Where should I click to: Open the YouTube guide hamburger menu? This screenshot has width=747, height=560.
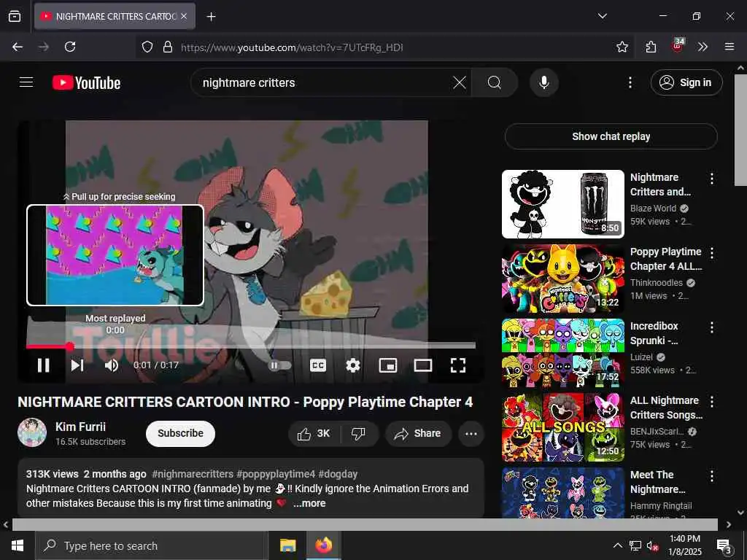(x=26, y=82)
